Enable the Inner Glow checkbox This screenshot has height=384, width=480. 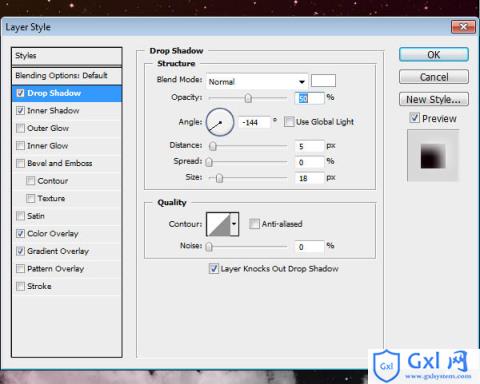click(20, 146)
